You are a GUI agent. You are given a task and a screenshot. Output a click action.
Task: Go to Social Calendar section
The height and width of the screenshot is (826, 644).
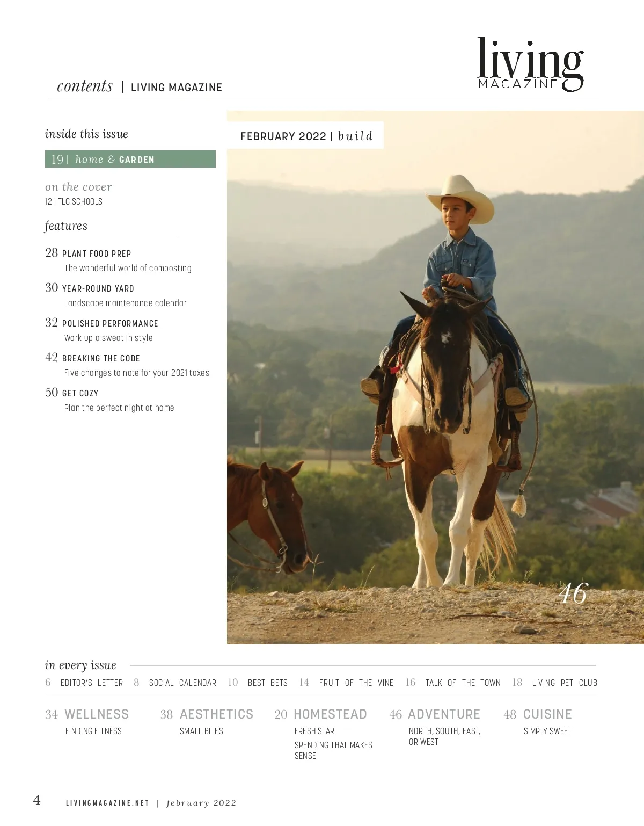(182, 683)
